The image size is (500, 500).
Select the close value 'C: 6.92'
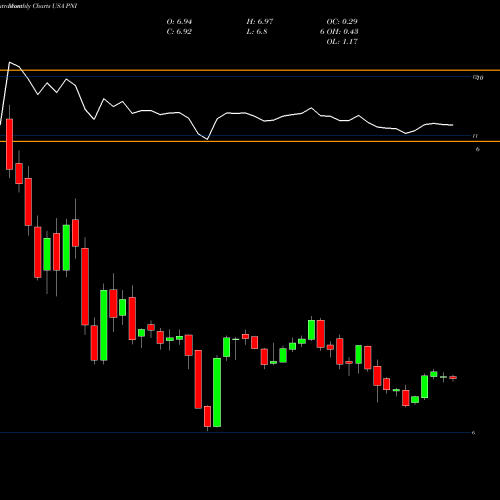(x=179, y=32)
